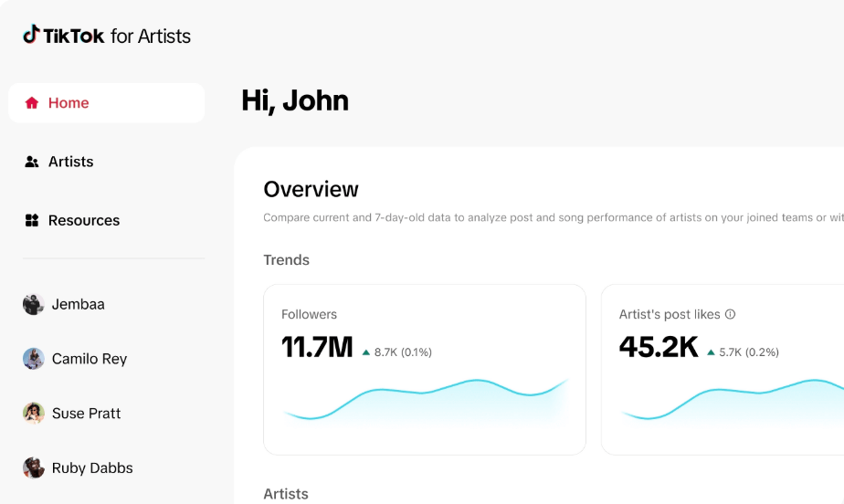Click the green up-arrow beside 8.7K
Image resolution: width=844 pixels, height=504 pixels.
tap(366, 352)
